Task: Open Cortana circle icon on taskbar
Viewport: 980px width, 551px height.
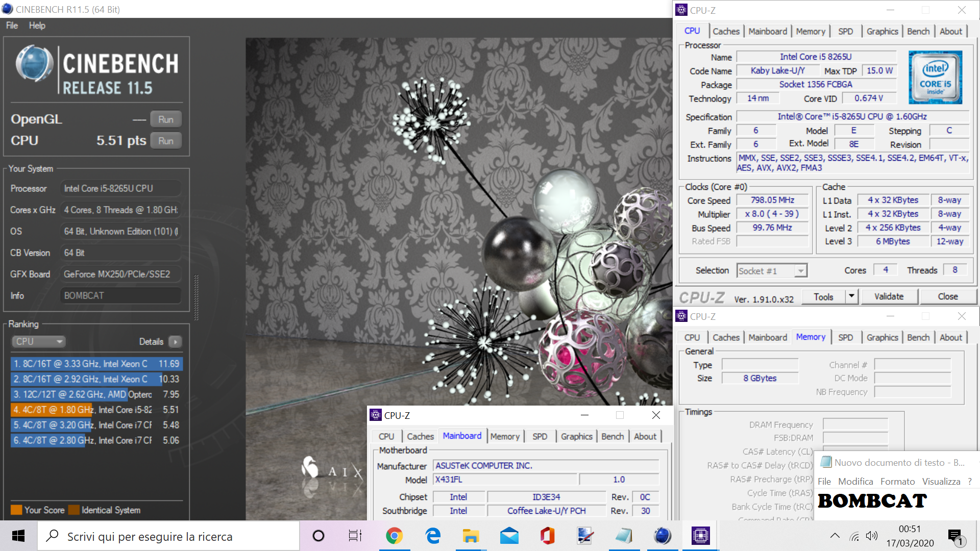Action: click(318, 536)
